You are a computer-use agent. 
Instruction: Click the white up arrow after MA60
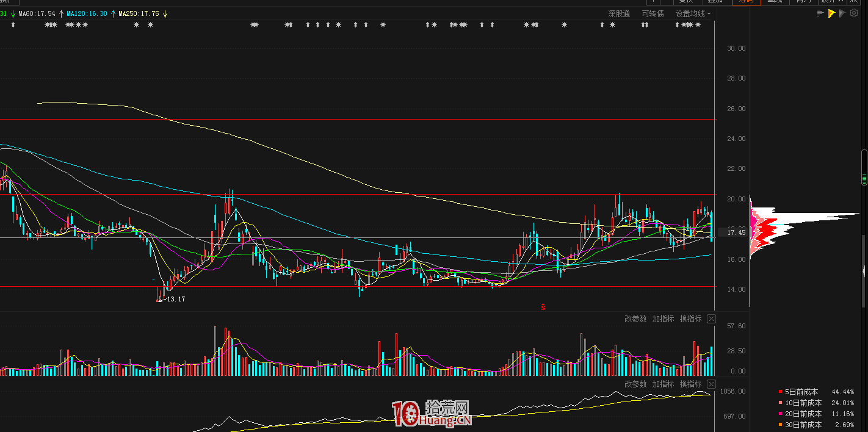pyautogui.click(x=61, y=13)
